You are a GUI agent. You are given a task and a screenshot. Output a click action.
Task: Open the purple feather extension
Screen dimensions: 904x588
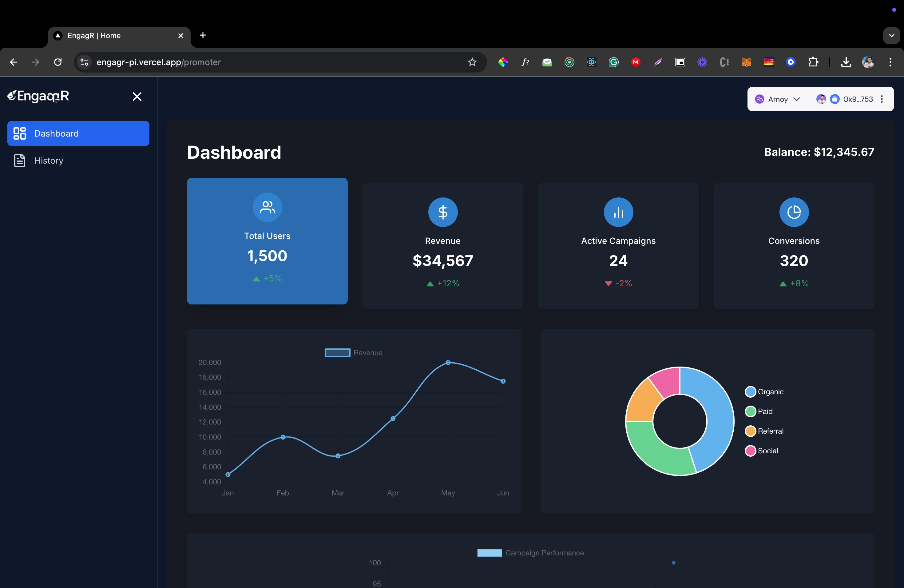pos(658,62)
